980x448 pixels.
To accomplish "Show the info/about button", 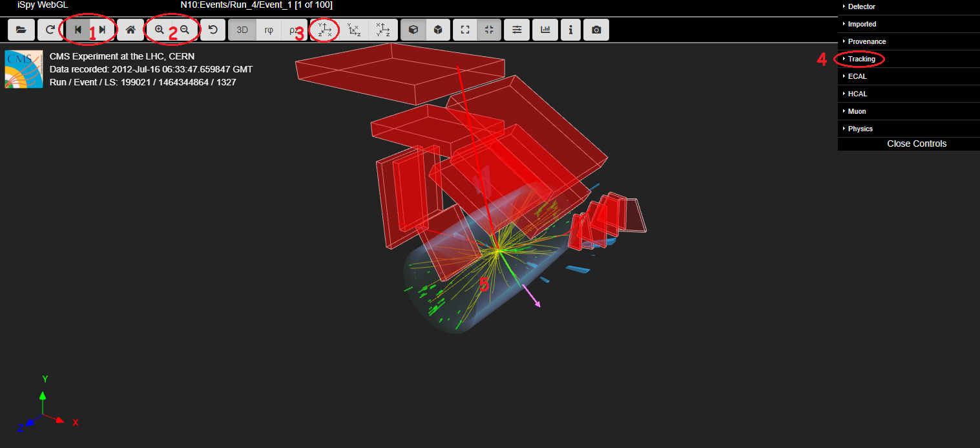I will coord(570,30).
